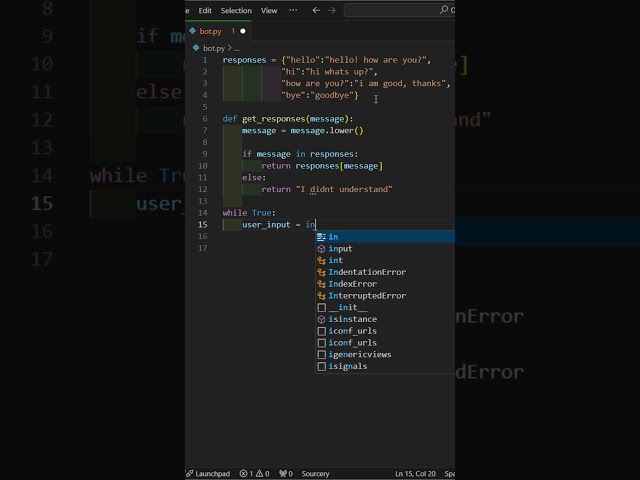Image resolution: width=640 pixels, height=480 pixels.
Task: Go forward with the right arrow
Action: (x=332, y=10)
